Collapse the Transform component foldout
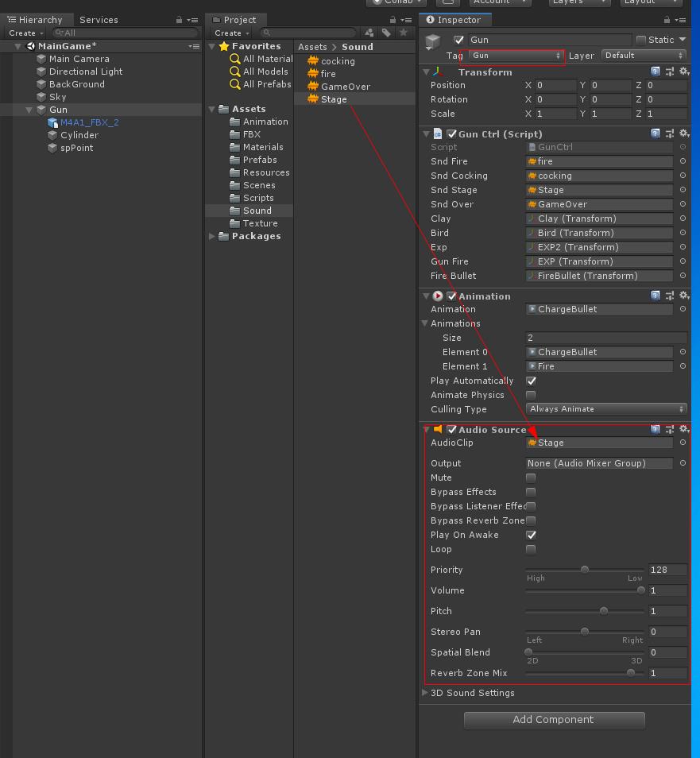Viewport: 700px width, 758px height. click(x=426, y=72)
